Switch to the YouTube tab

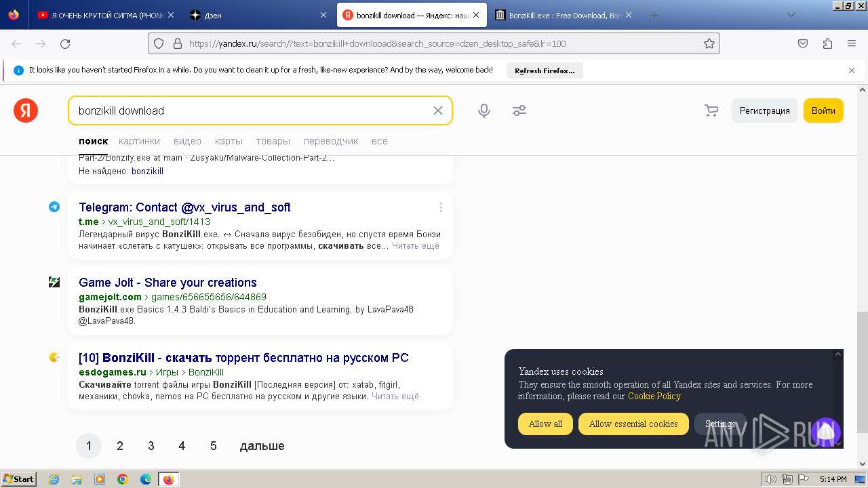tap(106, 15)
